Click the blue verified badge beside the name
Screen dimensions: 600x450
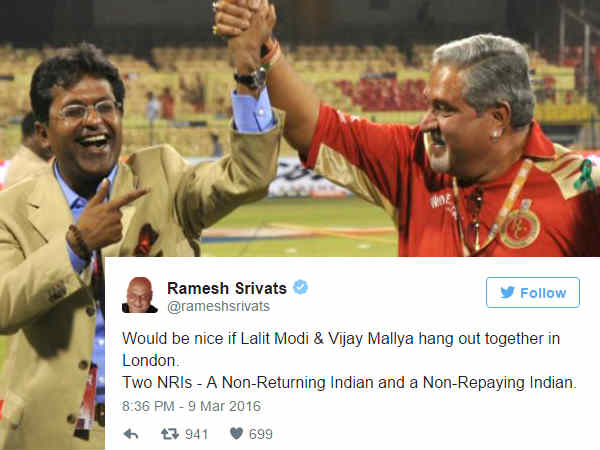point(300,287)
